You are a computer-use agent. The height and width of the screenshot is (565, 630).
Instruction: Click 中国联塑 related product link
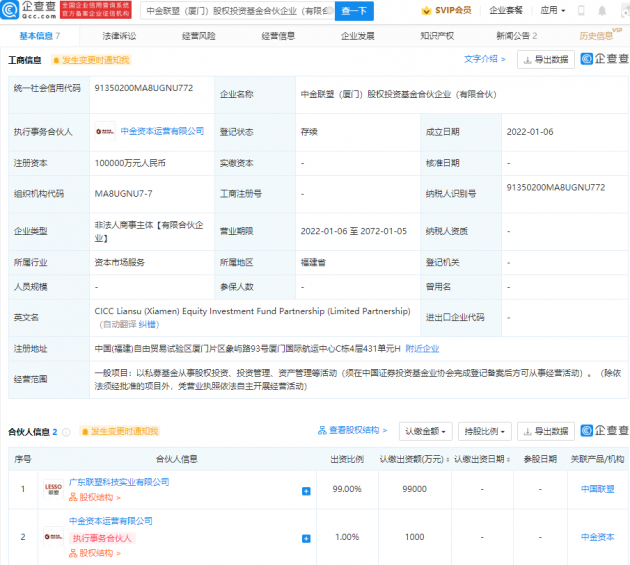point(597,489)
